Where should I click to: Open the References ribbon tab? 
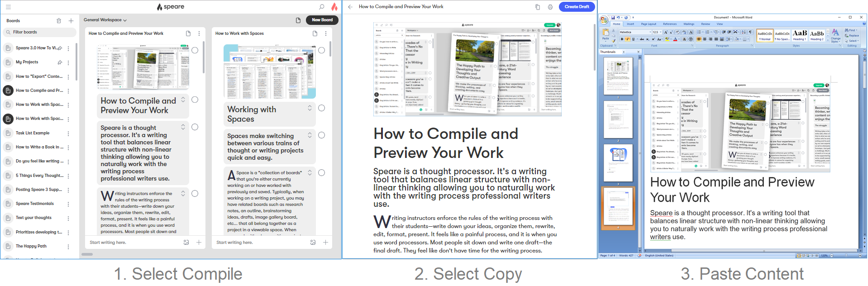[x=670, y=24]
